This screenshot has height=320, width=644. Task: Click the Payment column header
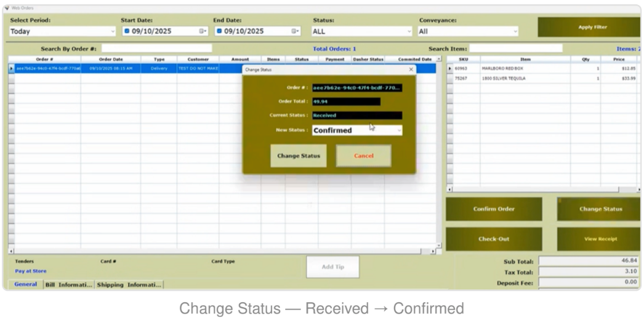click(x=335, y=60)
